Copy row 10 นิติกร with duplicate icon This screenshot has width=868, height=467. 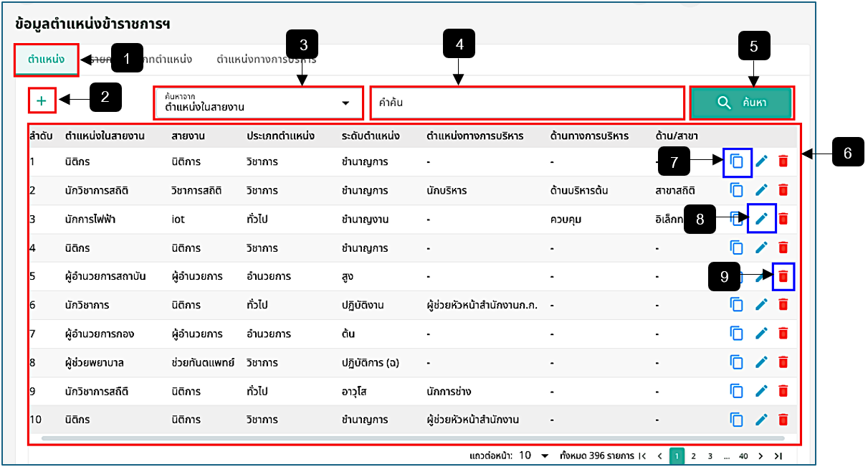pos(737,420)
